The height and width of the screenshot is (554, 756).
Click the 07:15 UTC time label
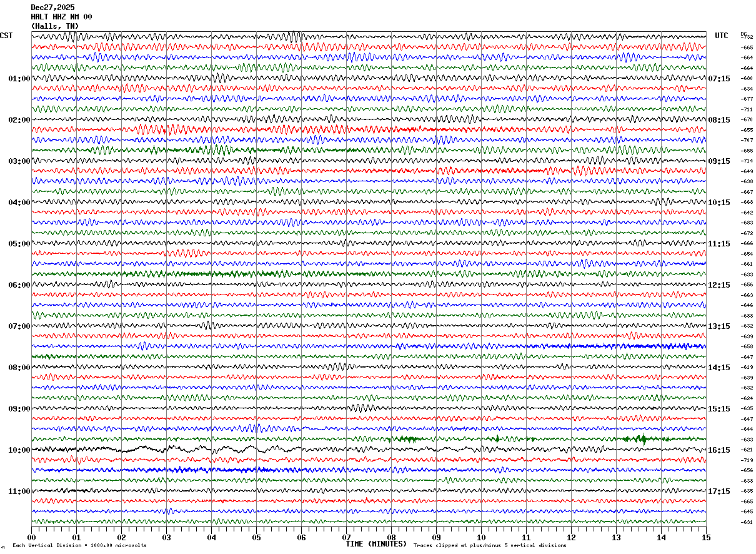pos(719,79)
